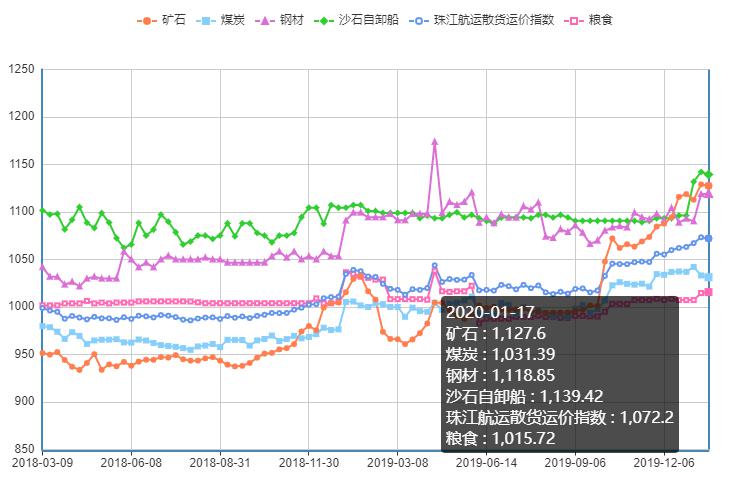This screenshot has width=734, height=477.
Task: Click y-axis label 1050
Action: pos(22,259)
